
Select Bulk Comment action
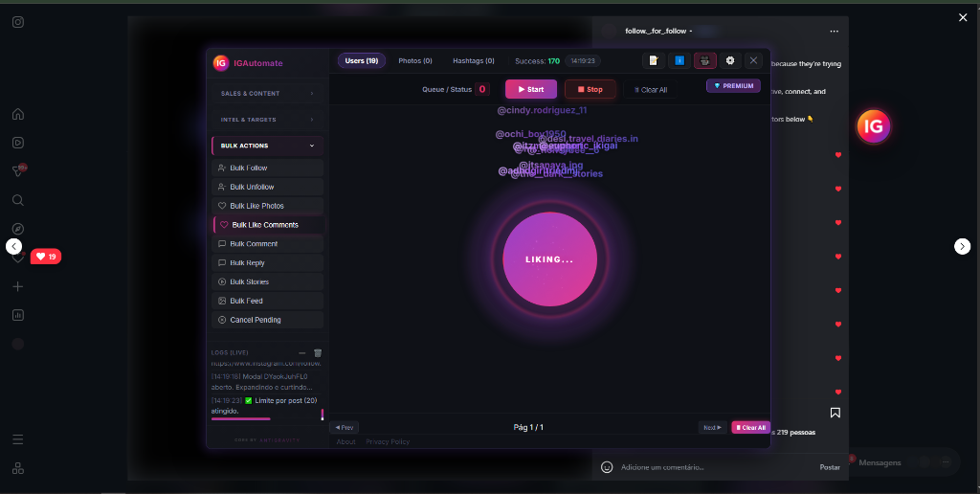268,244
